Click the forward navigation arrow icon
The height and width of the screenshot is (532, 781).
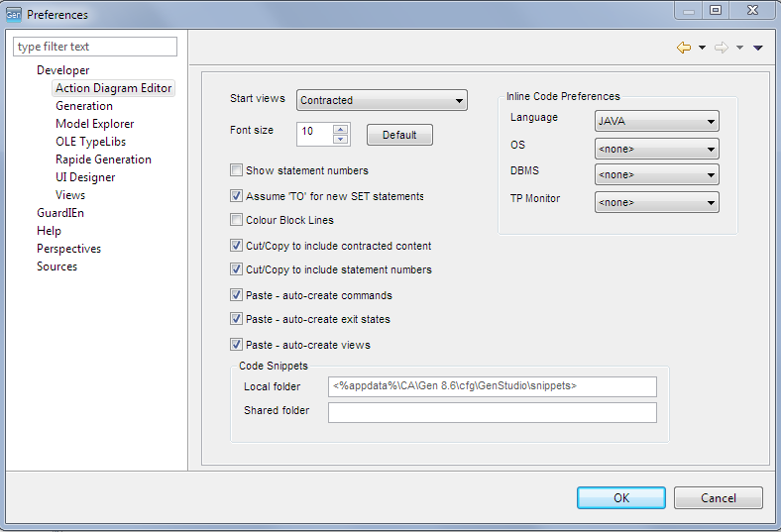(x=722, y=48)
